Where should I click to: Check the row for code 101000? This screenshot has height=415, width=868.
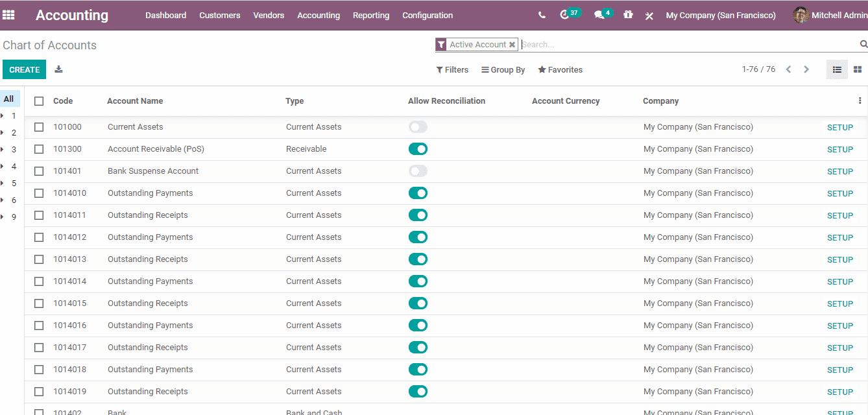[39, 127]
